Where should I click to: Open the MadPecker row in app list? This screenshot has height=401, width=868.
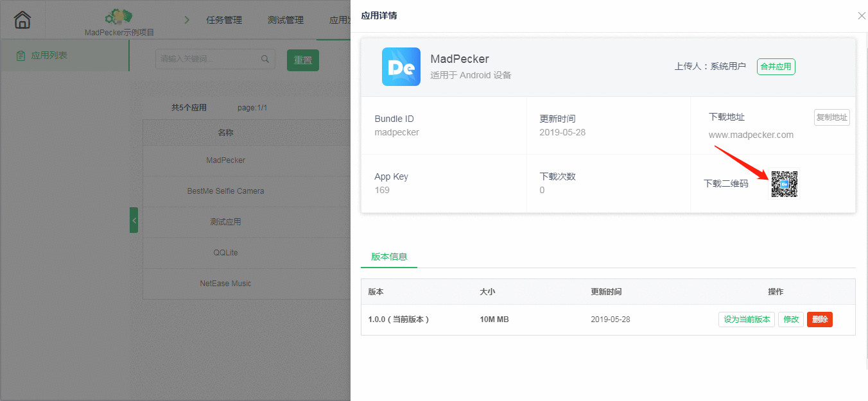(x=247, y=160)
